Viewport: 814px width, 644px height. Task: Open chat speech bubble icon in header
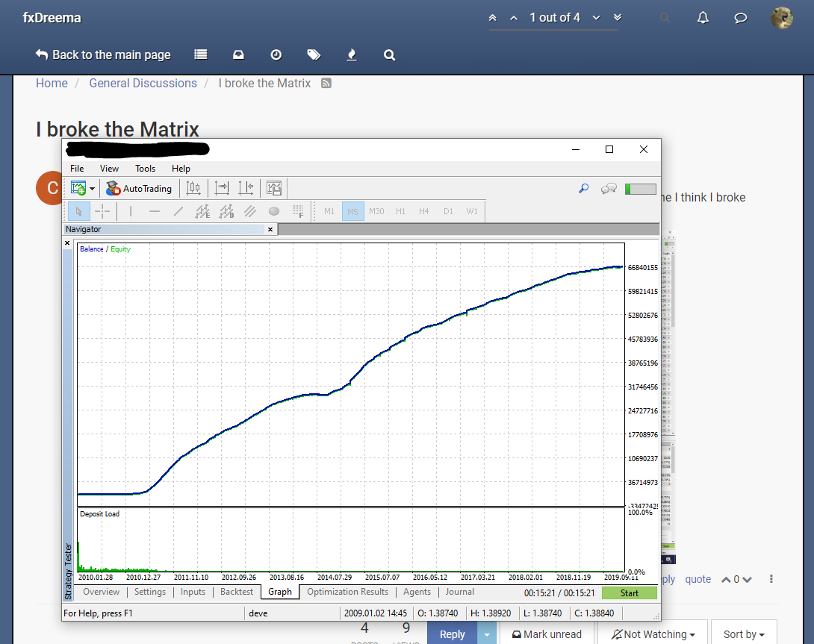[x=741, y=18]
